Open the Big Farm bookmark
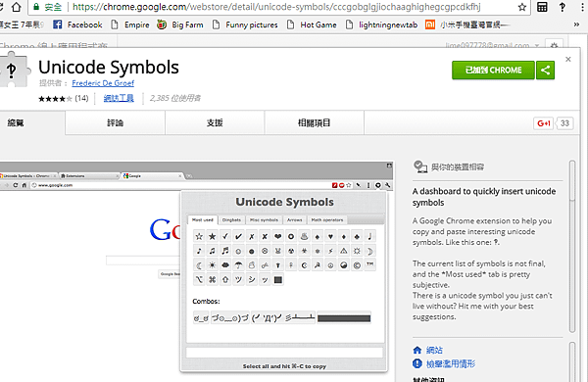The height and width of the screenshot is (382, 588). click(180, 24)
